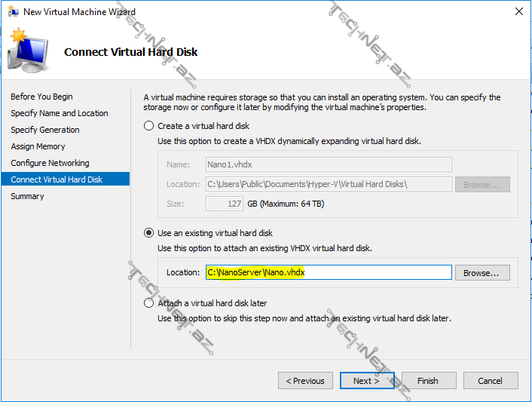Screen dimensions: 532x402
Task: Click the Previous button
Action: 305,381
